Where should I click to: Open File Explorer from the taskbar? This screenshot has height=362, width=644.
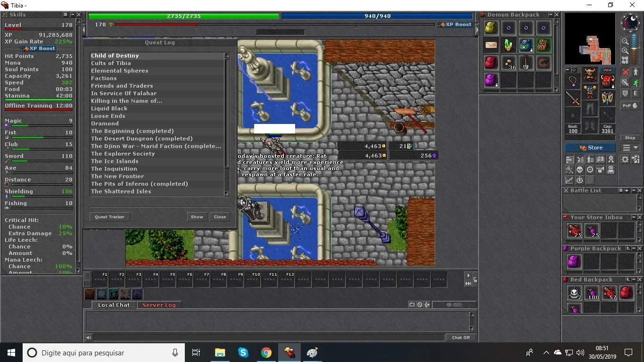point(220,353)
